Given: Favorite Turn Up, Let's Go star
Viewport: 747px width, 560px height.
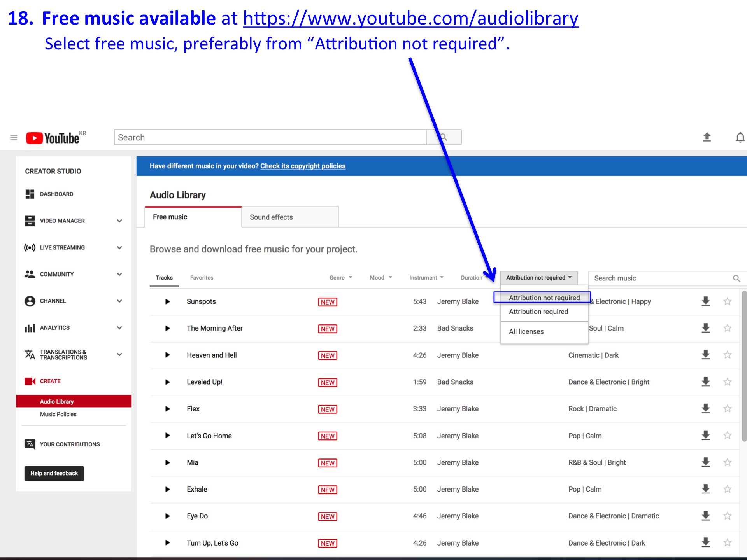Looking at the screenshot, I should click(x=728, y=543).
